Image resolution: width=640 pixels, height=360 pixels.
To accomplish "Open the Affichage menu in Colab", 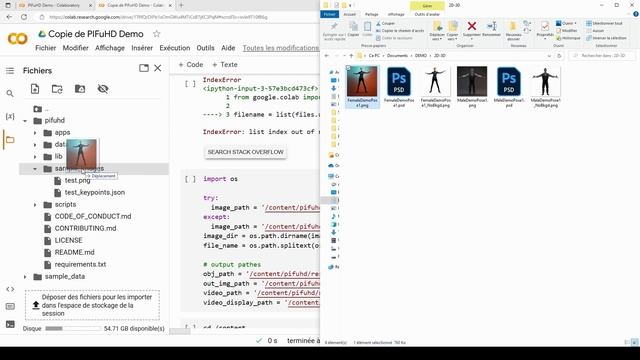I will [x=110, y=48].
